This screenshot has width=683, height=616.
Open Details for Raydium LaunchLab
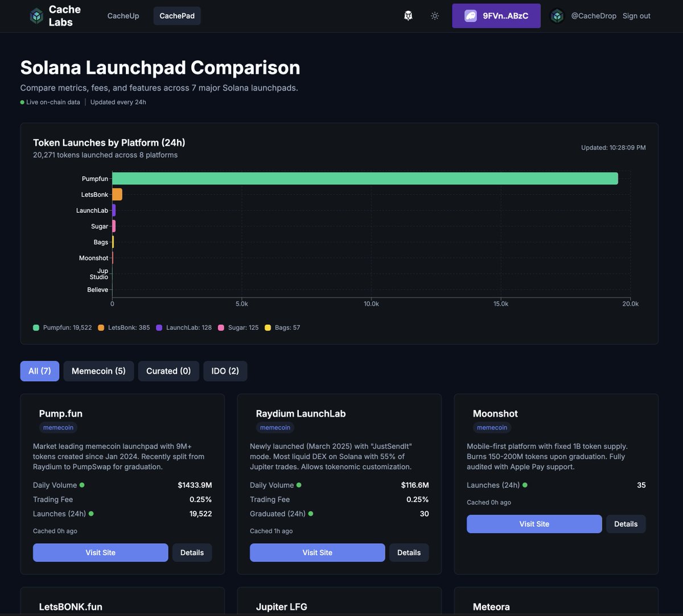click(409, 552)
